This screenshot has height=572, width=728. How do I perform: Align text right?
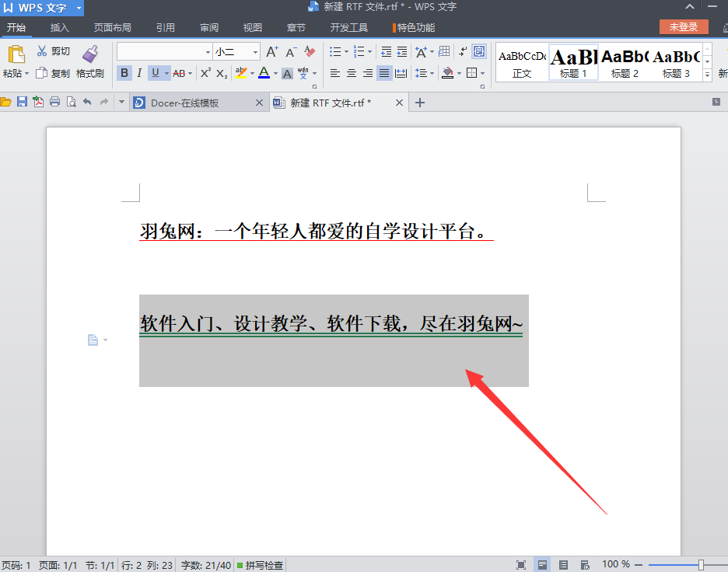coord(368,73)
